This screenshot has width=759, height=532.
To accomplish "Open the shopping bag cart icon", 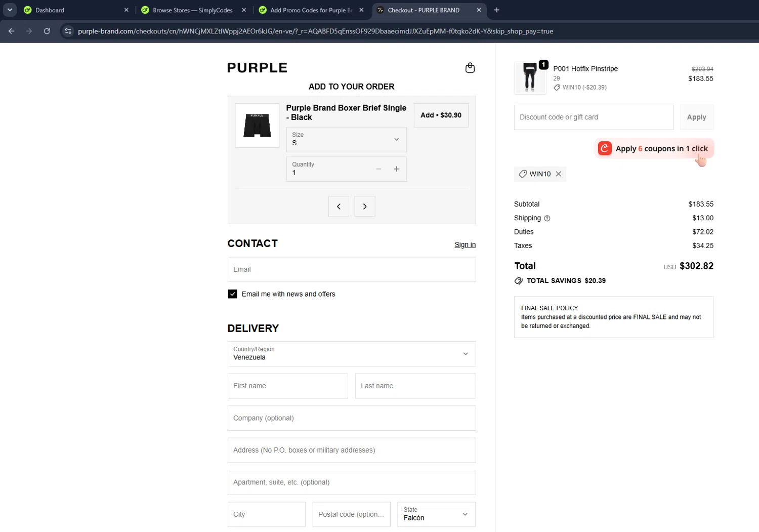I will pyautogui.click(x=470, y=68).
